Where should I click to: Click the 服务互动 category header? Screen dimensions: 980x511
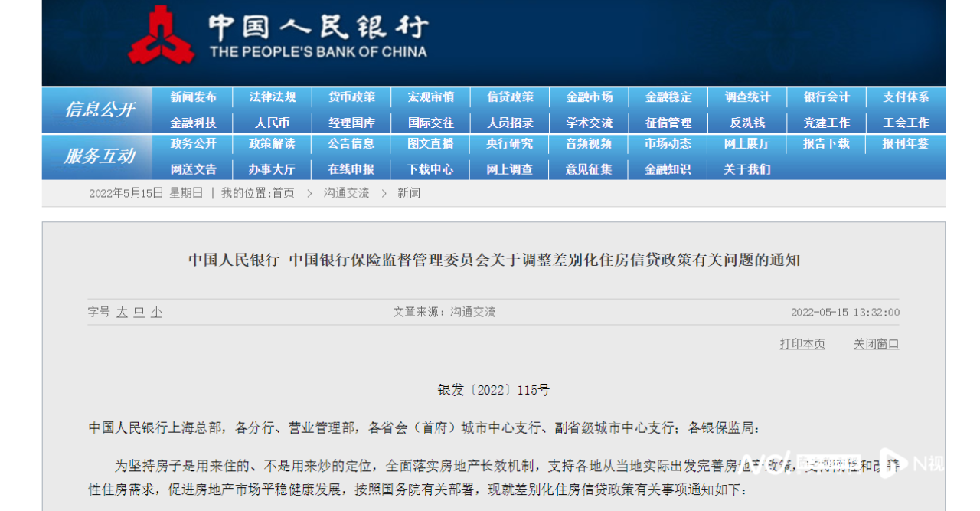[x=100, y=156]
